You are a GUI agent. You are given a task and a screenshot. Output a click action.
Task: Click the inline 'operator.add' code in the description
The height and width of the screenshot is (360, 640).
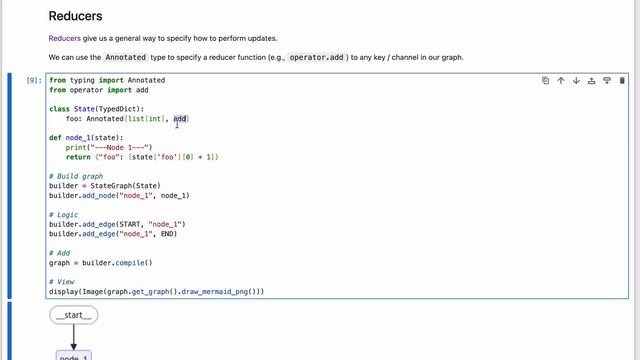point(317,58)
